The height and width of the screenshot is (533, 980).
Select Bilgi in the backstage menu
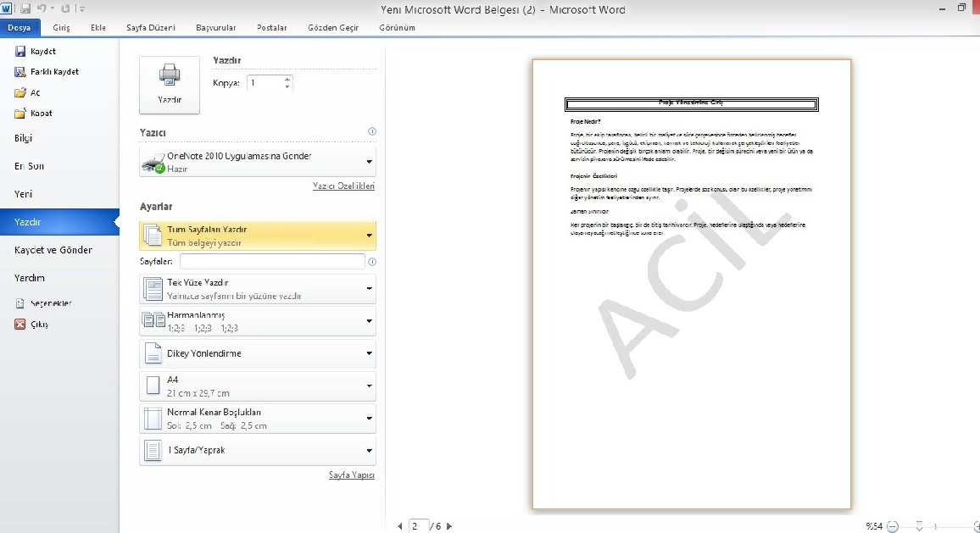tap(59, 138)
